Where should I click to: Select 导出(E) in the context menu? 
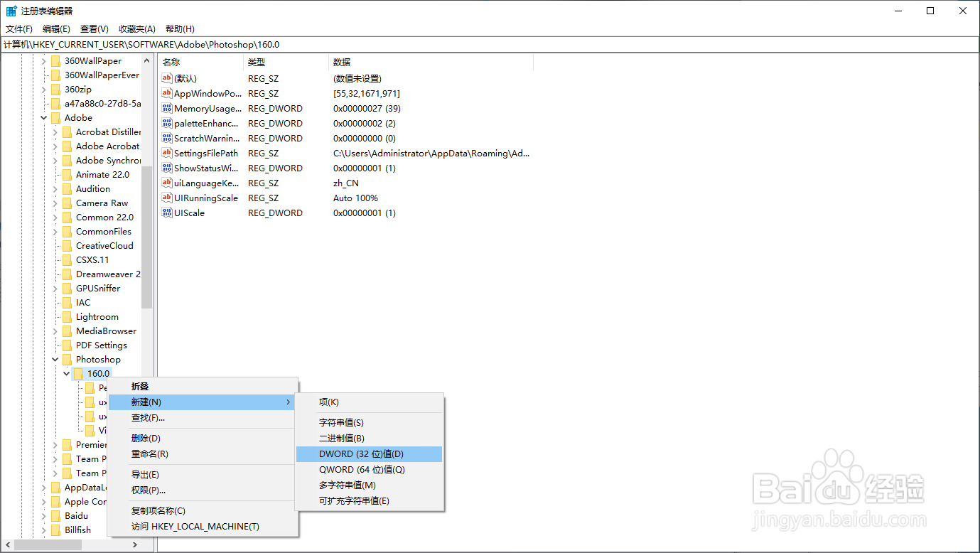(x=203, y=475)
